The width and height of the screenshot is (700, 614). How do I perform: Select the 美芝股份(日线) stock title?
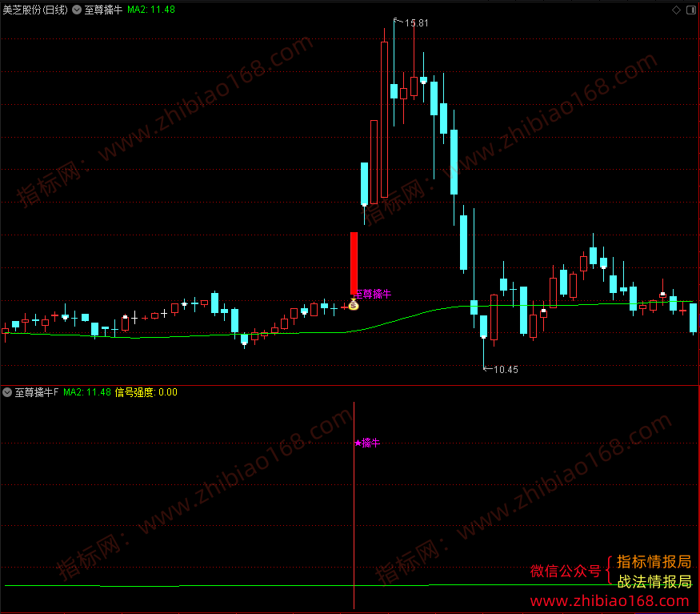[x=35, y=10]
